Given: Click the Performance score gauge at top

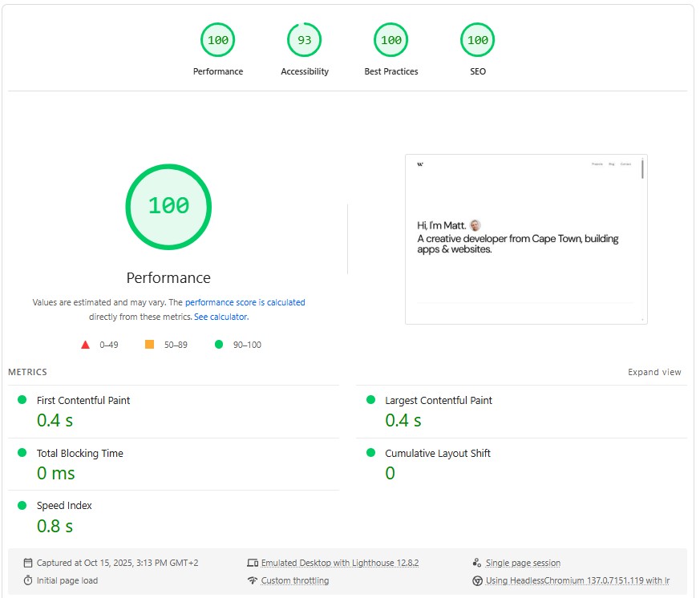Looking at the screenshot, I should tap(217, 40).
